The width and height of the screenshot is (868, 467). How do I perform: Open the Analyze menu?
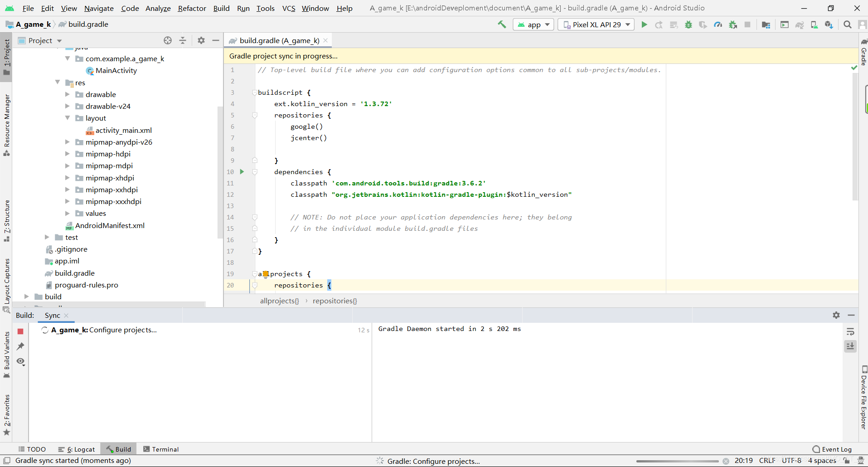click(158, 8)
